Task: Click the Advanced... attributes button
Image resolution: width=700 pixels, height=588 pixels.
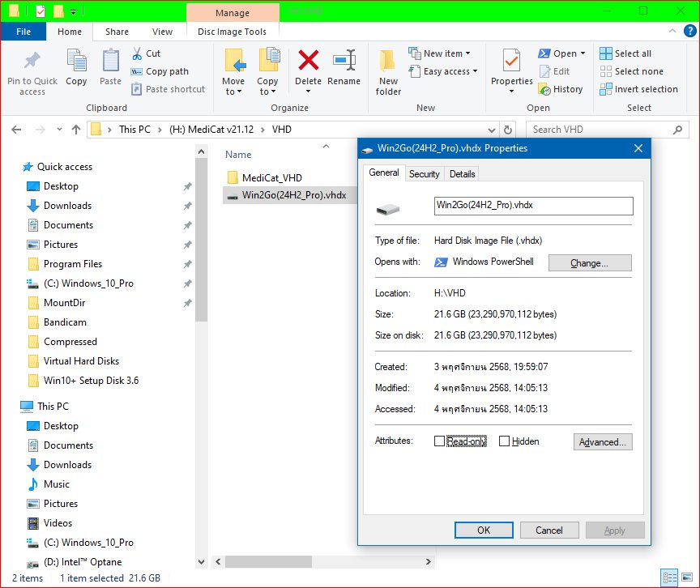Action: [603, 441]
